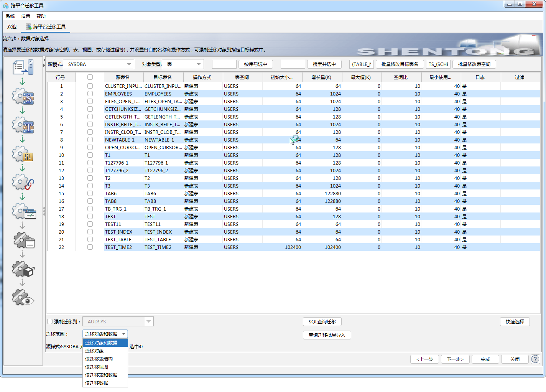
Task: Click the gear with 3D cube step icon
Action: click(x=23, y=269)
